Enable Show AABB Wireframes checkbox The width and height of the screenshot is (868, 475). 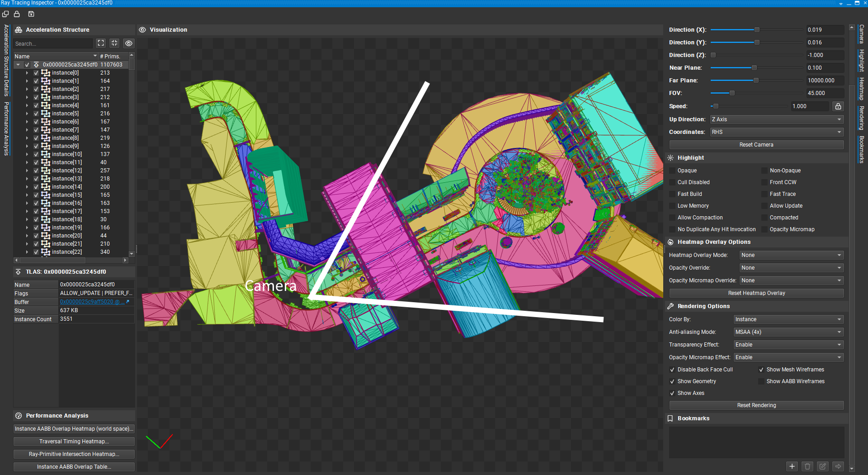[x=761, y=381]
